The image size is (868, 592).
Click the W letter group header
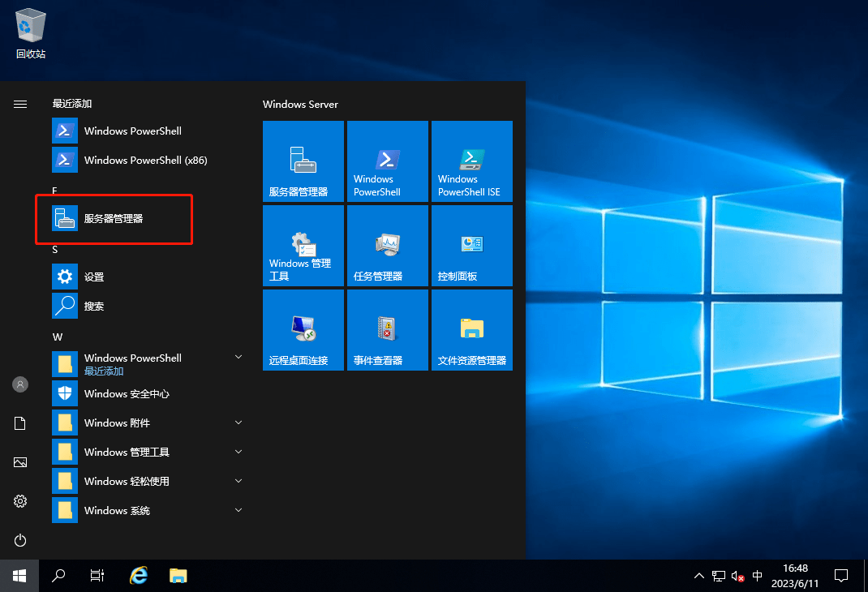58,337
